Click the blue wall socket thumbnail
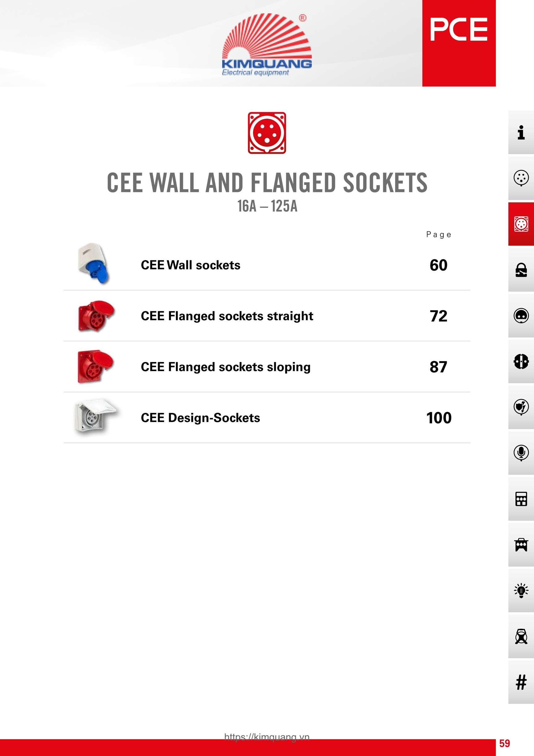 pyautogui.click(x=94, y=264)
